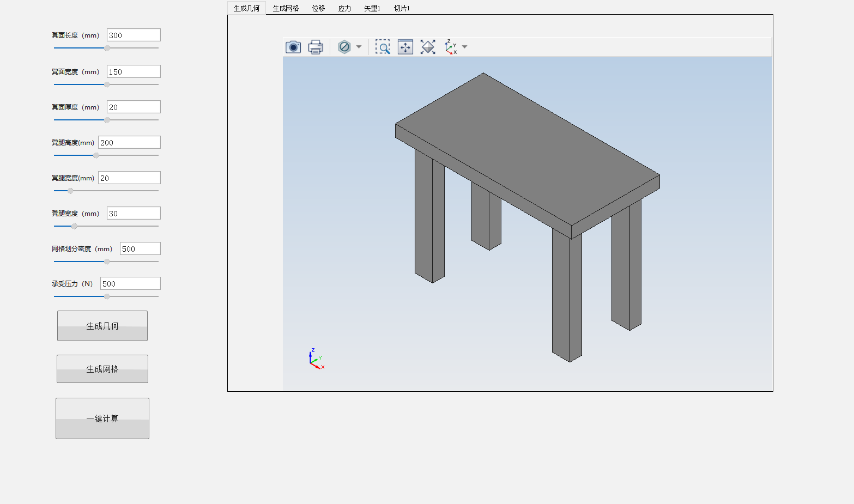Image resolution: width=854 pixels, height=504 pixels.
Task: Click the 凳腿宽度 input field showing 20
Action: pos(129,178)
